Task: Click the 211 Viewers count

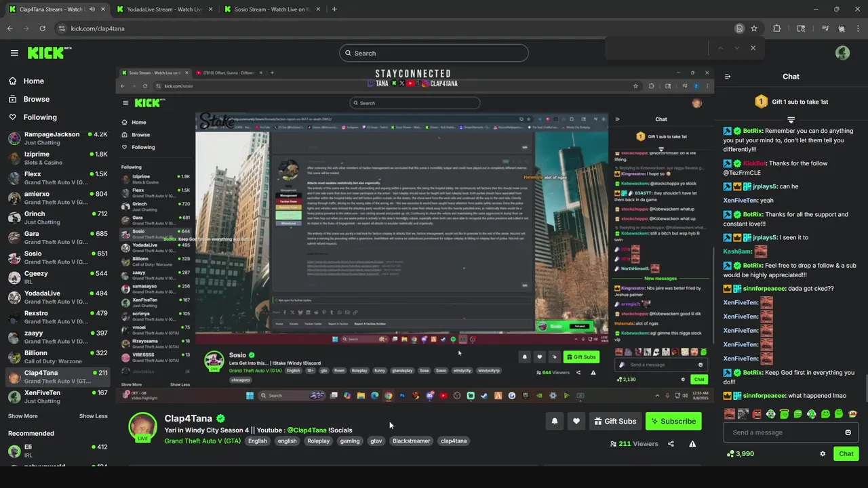Action: point(634,444)
